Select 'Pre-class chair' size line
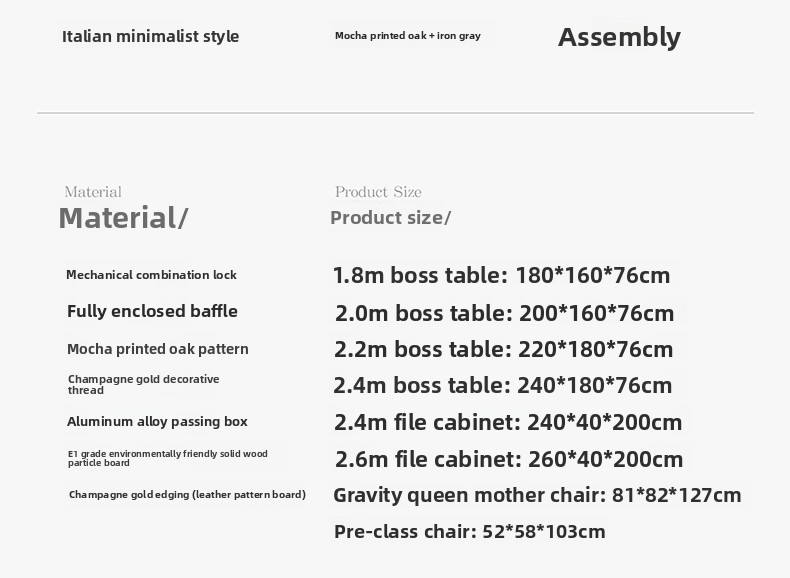 tap(470, 532)
